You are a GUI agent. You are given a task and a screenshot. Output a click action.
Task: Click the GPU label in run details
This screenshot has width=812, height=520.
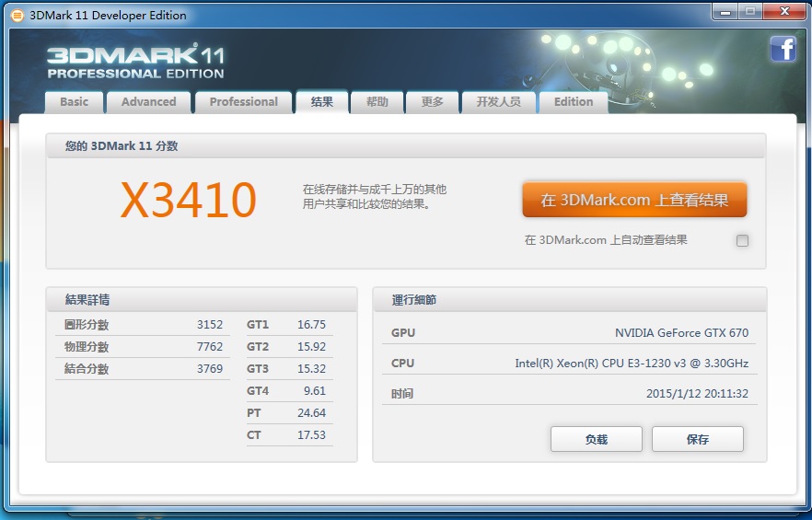403,332
